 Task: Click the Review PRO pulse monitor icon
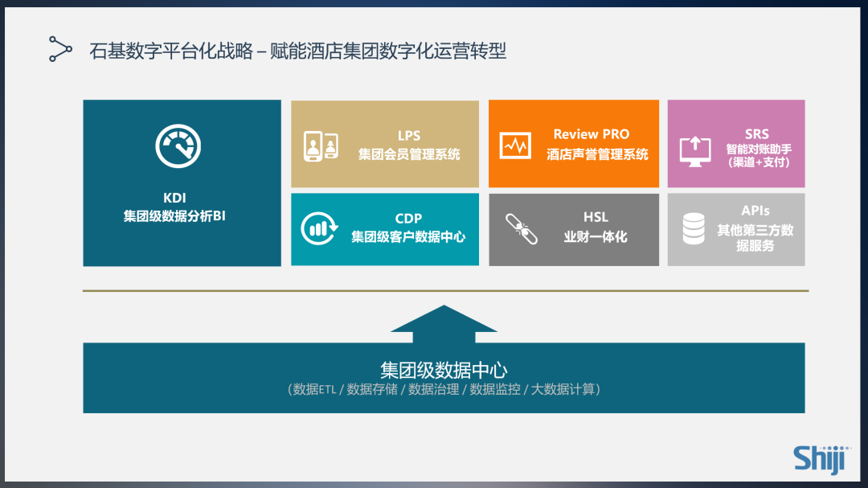(515, 146)
